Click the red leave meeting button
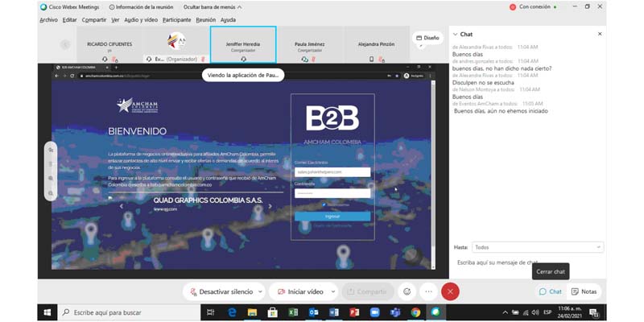The height and width of the screenshot is (322, 644). (x=450, y=291)
